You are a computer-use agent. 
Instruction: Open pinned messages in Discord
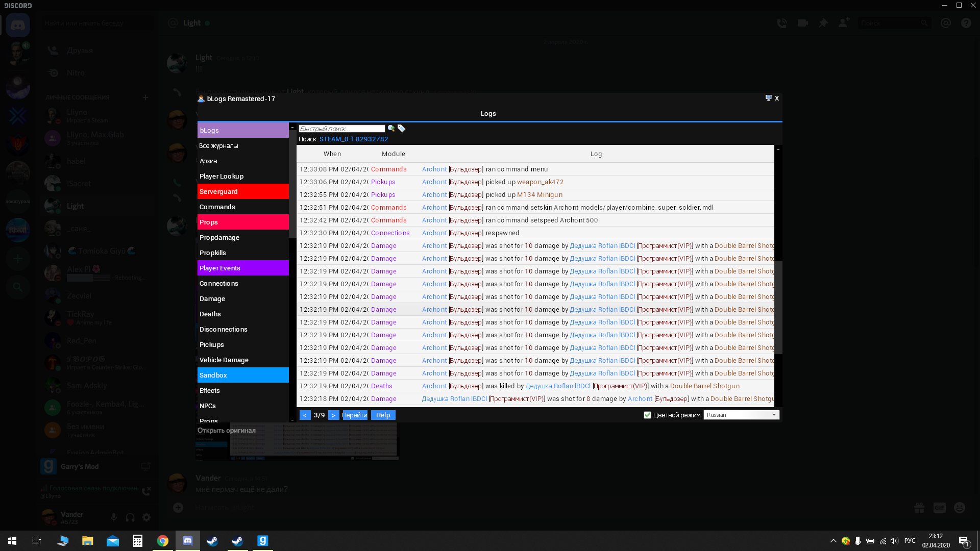(x=823, y=23)
